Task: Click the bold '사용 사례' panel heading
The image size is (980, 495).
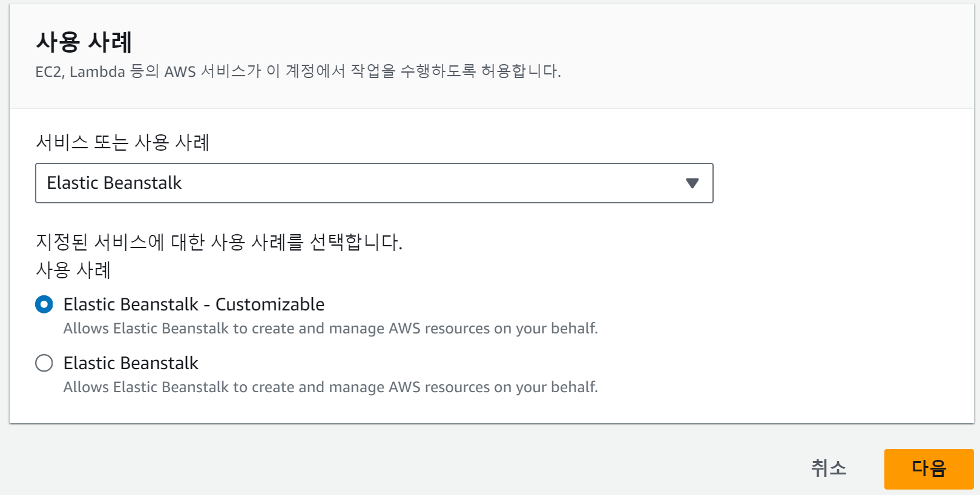Action: pyautogui.click(x=84, y=42)
